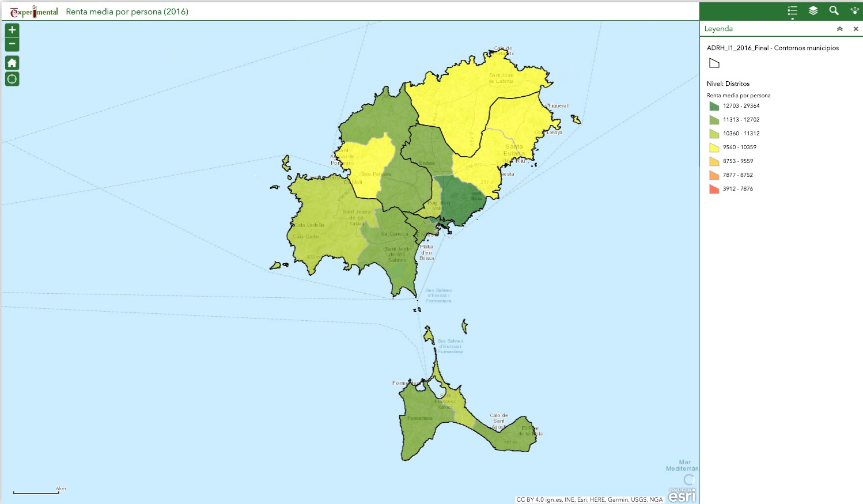863x504 pixels.
Task: Zoom out of the map
Action: 12,44
